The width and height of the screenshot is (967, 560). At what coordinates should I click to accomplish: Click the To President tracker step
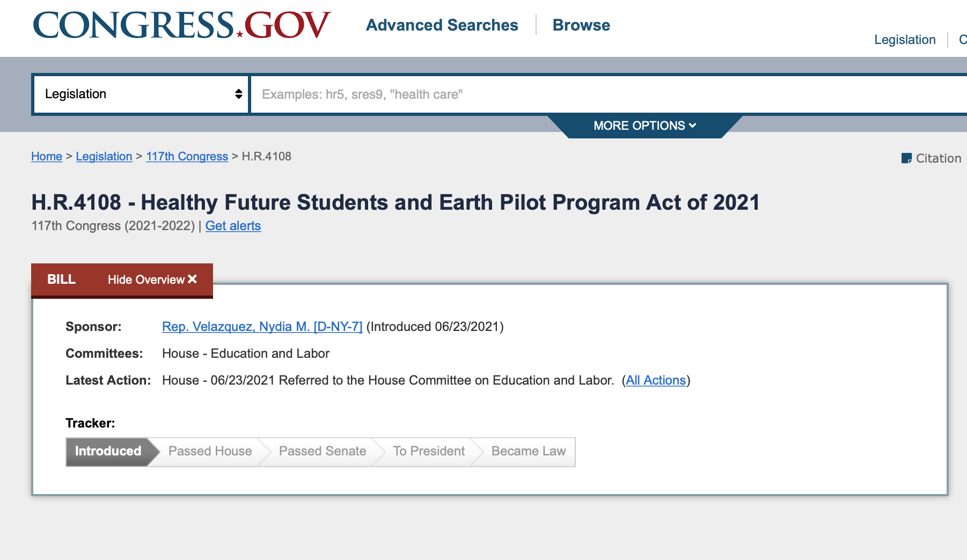[x=429, y=452]
